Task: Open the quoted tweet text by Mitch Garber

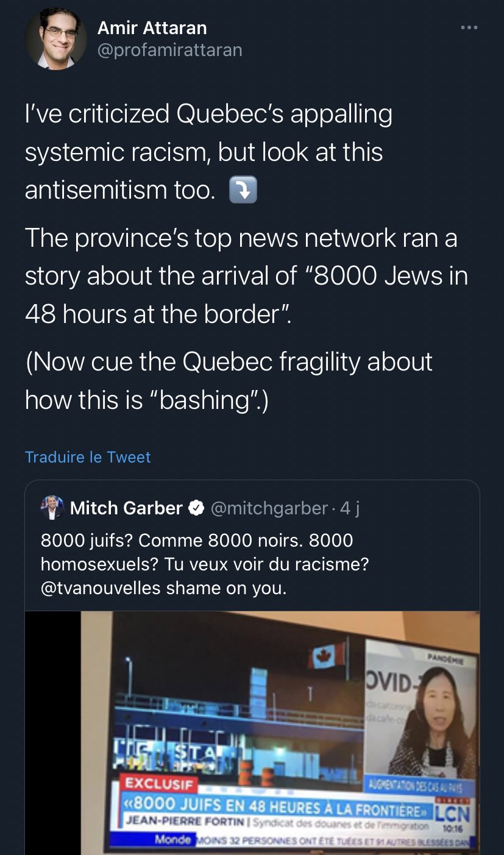Action: point(205,564)
